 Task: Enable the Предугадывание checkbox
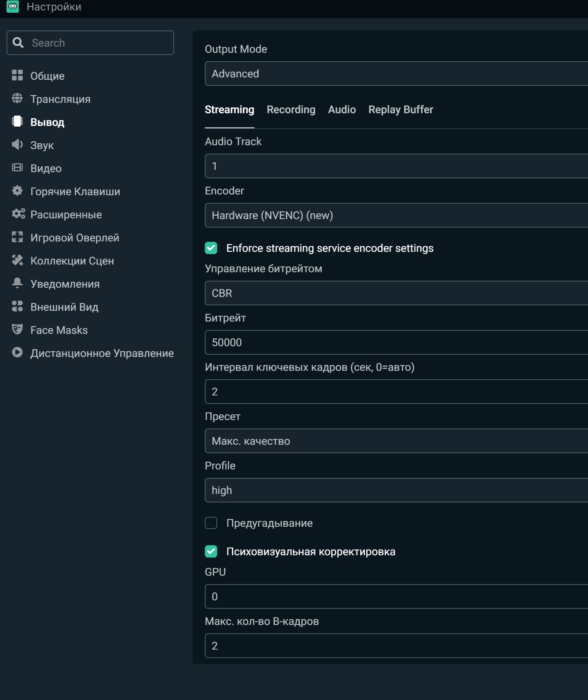[211, 523]
